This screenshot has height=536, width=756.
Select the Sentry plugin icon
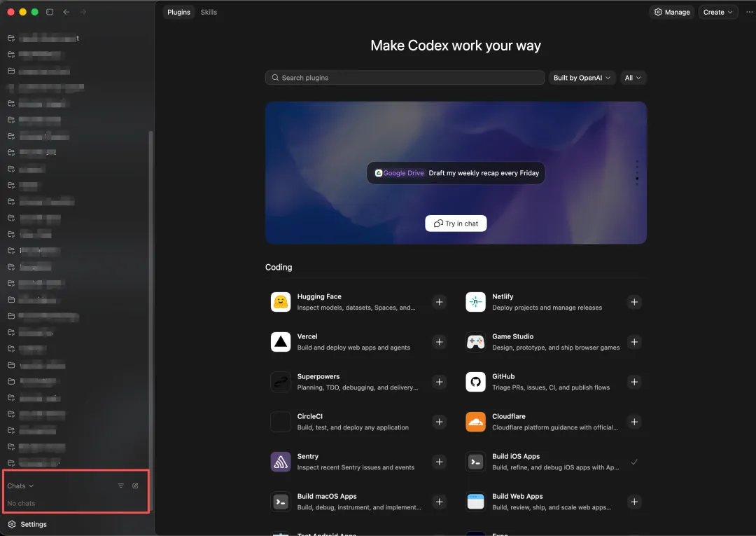click(281, 462)
